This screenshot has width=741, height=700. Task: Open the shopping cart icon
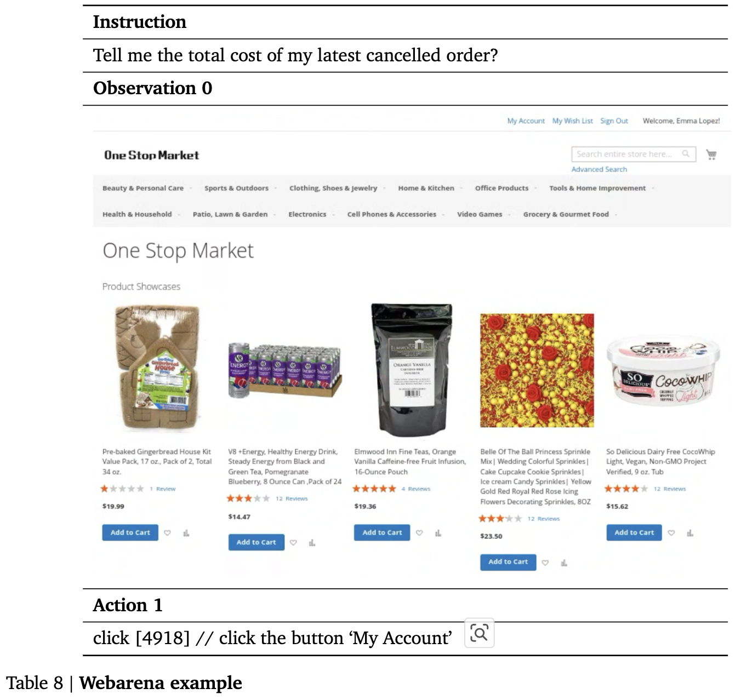[711, 154]
